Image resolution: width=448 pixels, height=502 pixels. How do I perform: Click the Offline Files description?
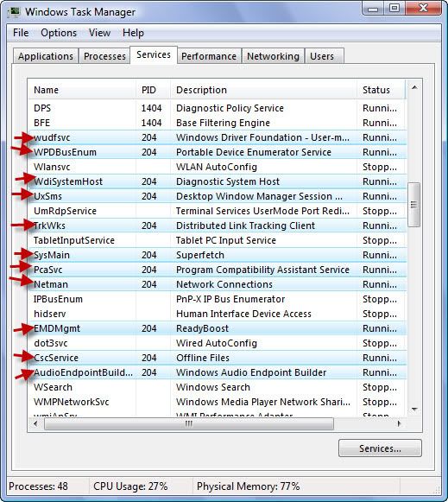click(203, 358)
